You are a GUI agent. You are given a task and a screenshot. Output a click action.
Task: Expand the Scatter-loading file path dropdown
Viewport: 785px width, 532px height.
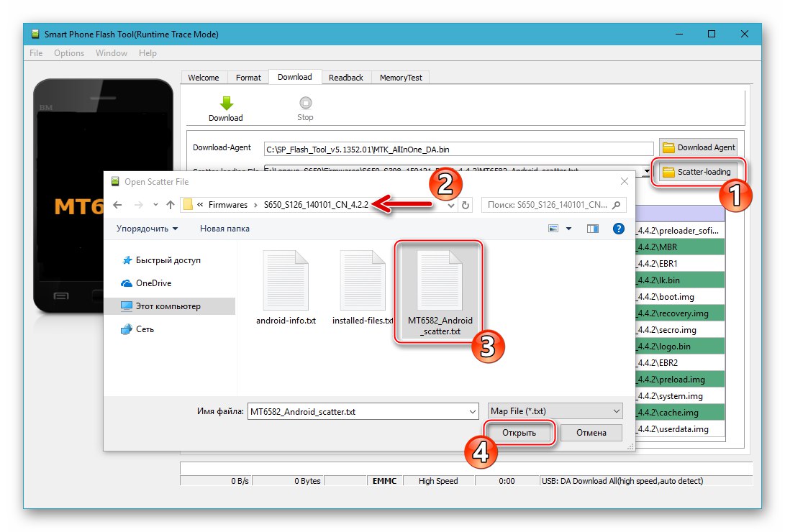click(647, 171)
